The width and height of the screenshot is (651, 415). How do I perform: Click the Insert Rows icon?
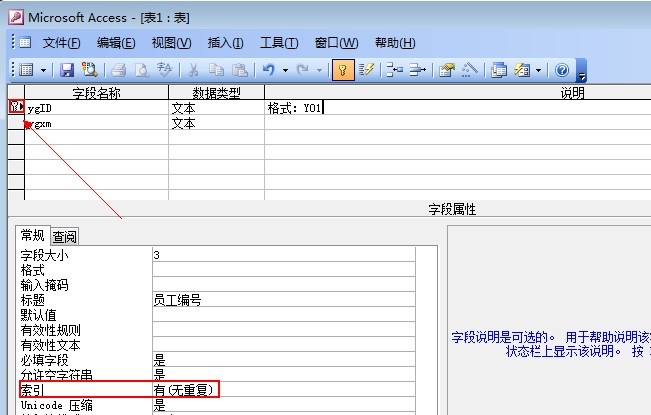tap(394, 70)
